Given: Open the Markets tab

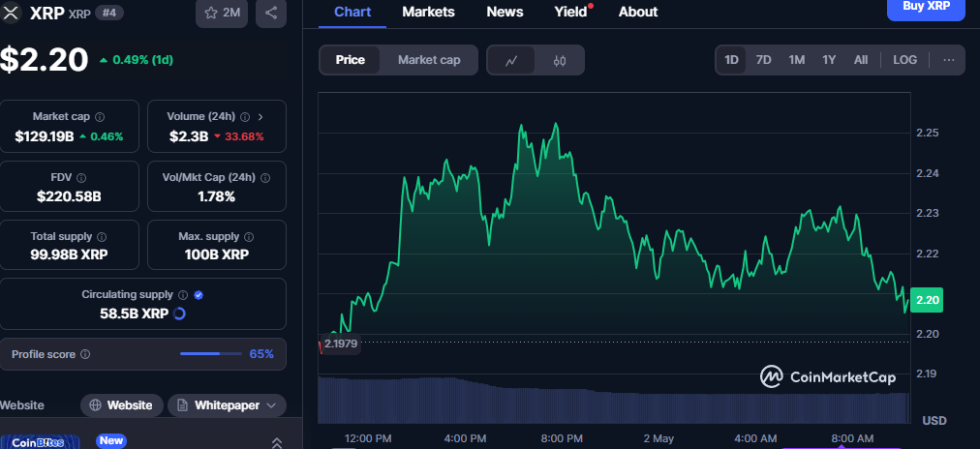Looking at the screenshot, I should 428,12.
